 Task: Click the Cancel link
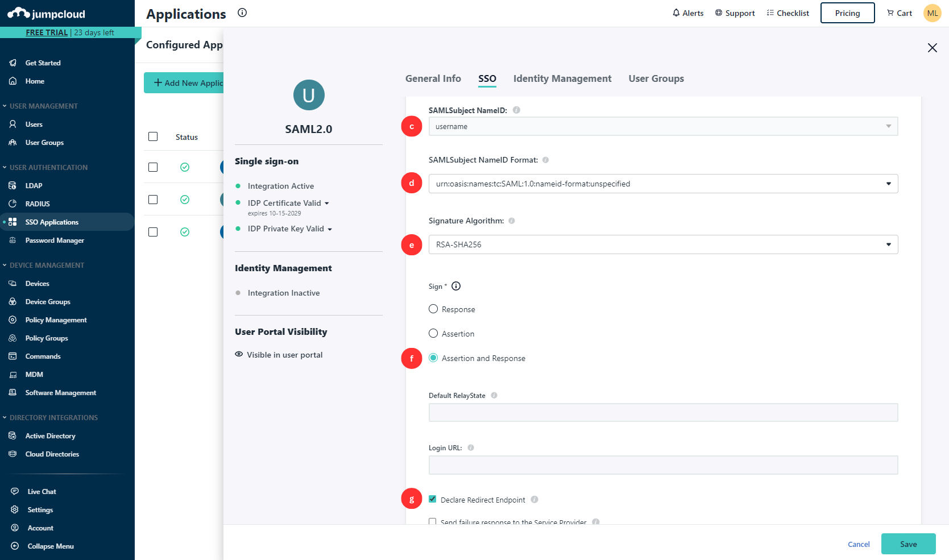pyautogui.click(x=859, y=544)
